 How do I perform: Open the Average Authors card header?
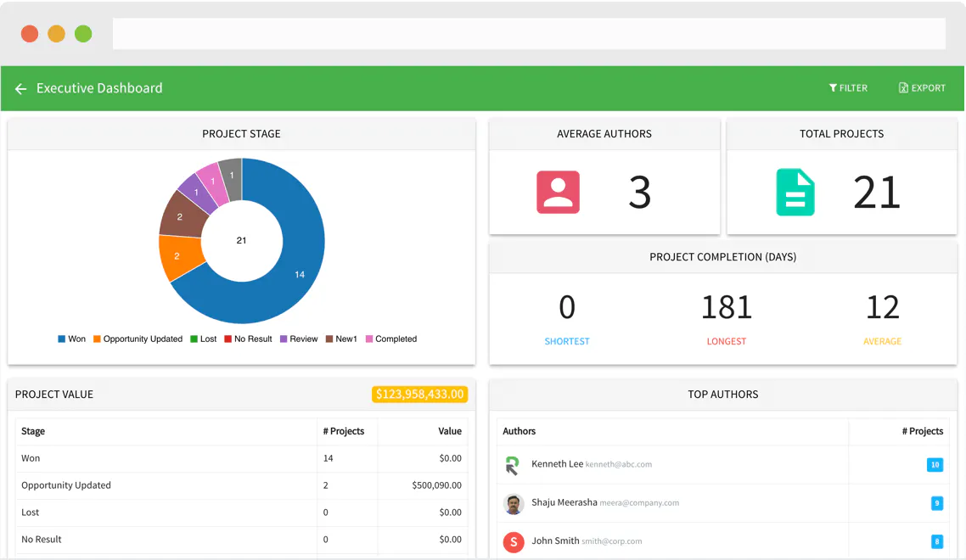(x=604, y=133)
